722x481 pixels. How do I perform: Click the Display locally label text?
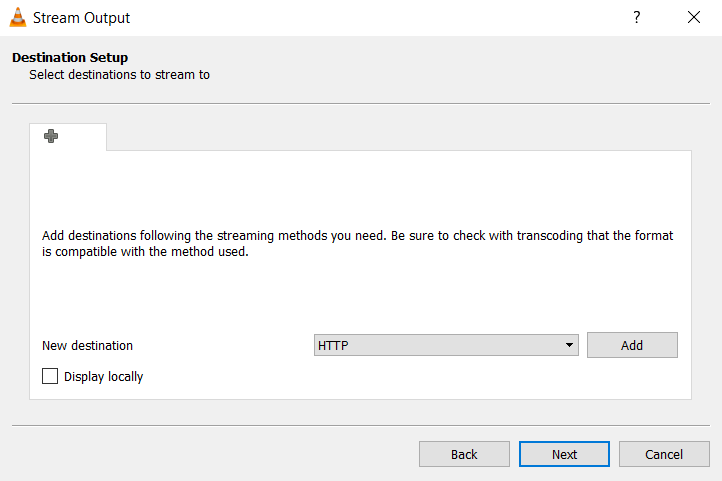pos(103,377)
